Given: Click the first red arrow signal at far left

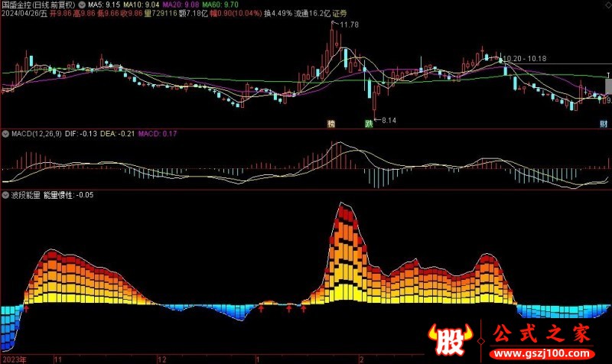Looking at the screenshot, I should [27, 310].
